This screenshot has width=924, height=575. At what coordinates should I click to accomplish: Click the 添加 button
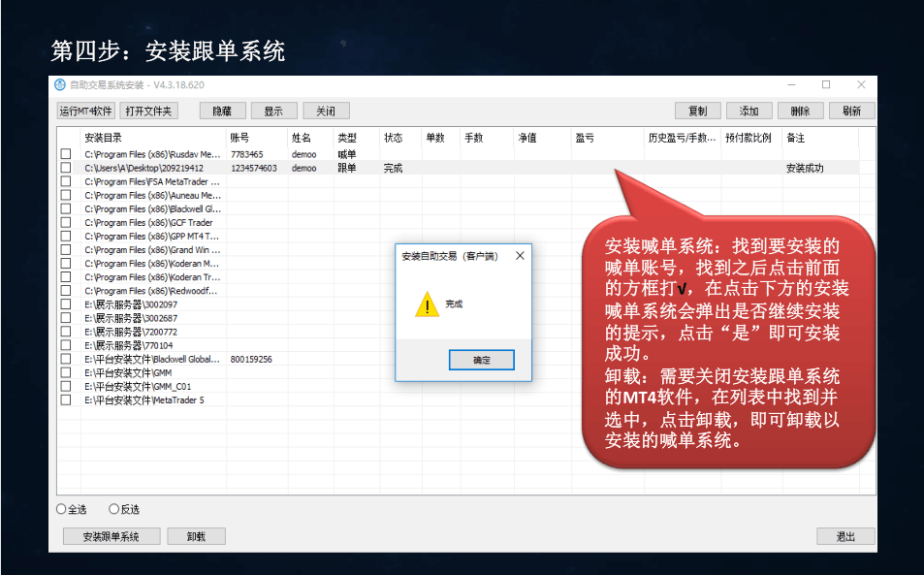749,112
